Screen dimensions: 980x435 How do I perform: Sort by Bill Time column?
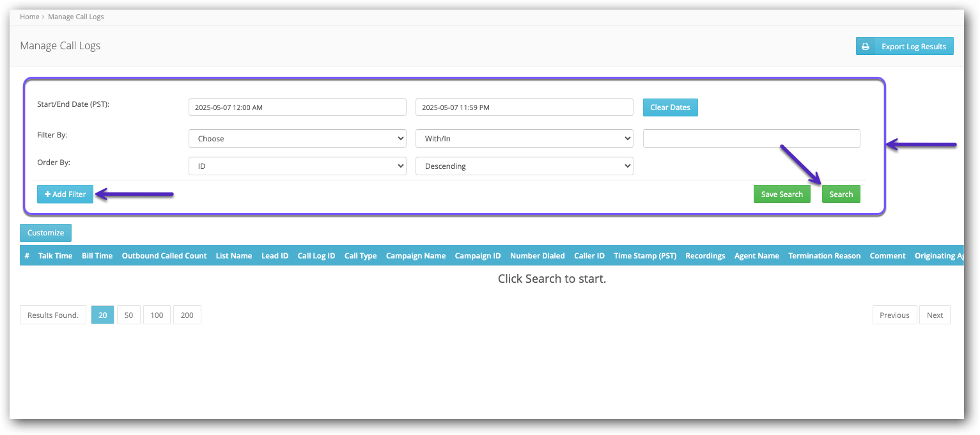(97, 256)
